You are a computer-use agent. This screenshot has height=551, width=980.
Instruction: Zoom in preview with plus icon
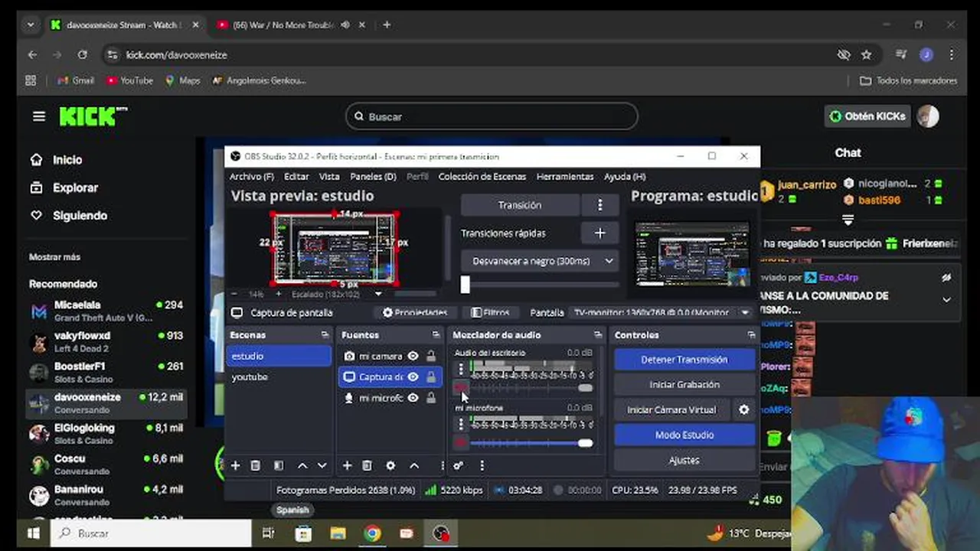(278, 294)
